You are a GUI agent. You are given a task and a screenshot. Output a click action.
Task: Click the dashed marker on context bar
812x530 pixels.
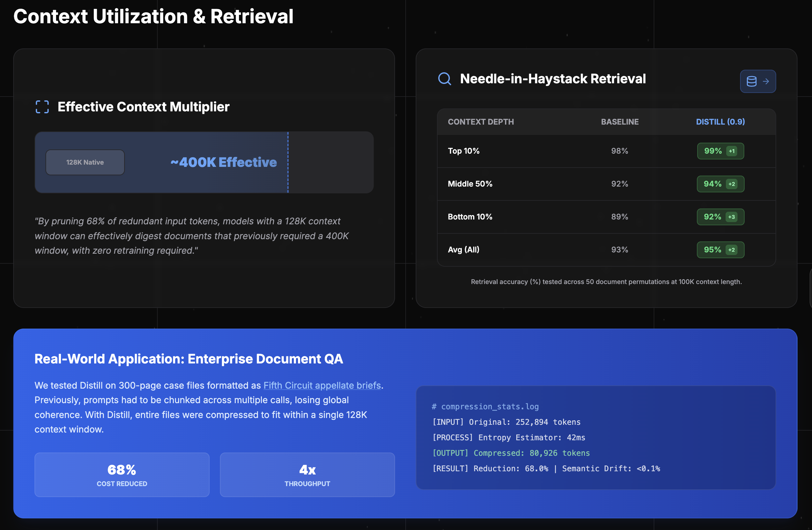coord(288,162)
